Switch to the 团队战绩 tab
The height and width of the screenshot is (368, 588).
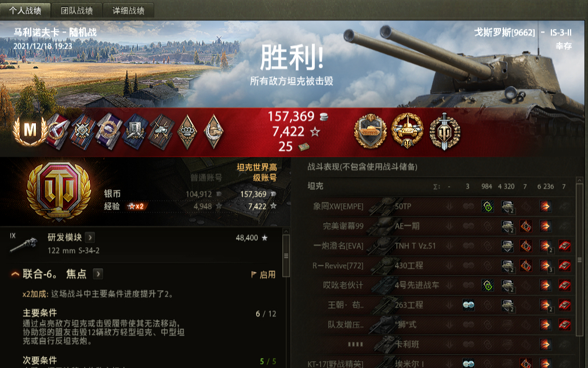tap(77, 10)
